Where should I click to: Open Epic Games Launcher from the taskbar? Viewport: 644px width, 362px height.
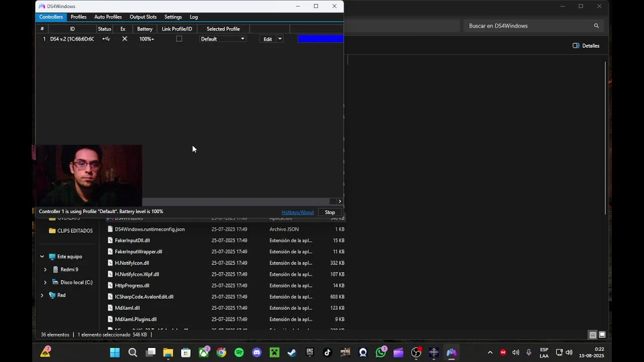[309, 352]
